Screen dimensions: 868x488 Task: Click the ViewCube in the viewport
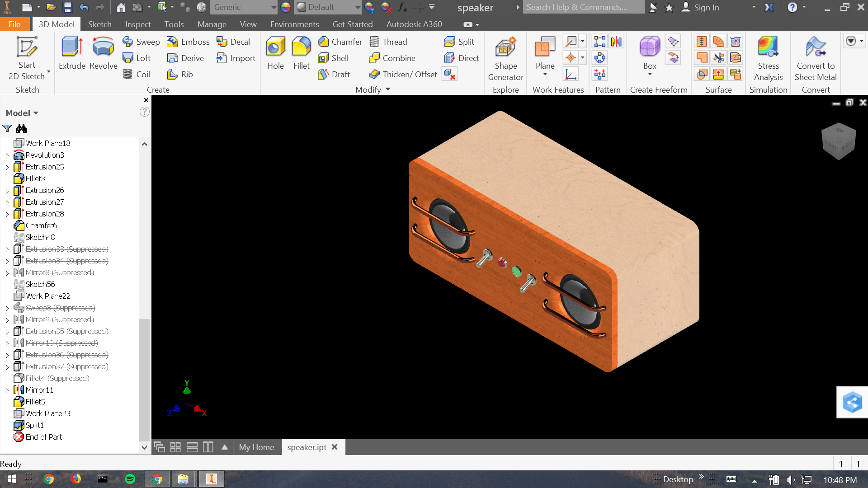tap(839, 141)
